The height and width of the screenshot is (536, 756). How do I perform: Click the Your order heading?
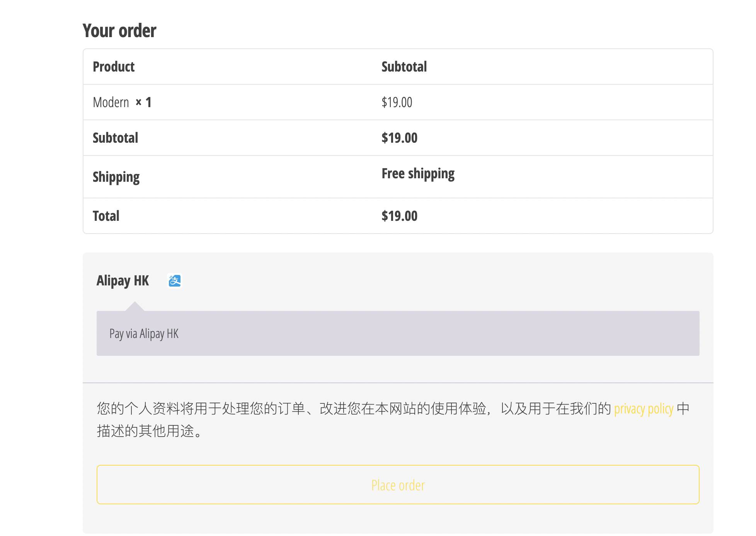coord(119,31)
